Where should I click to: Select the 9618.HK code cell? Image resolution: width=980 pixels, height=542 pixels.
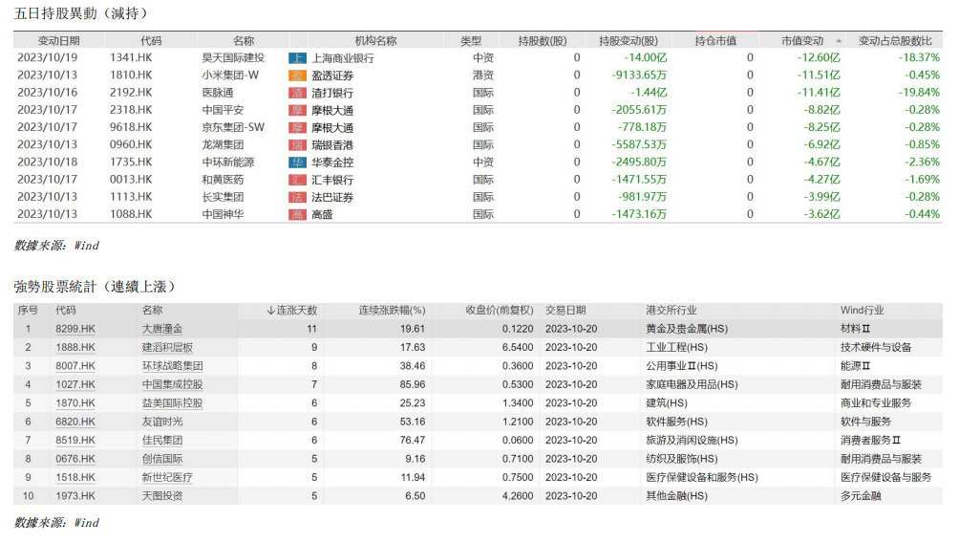pos(131,127)
